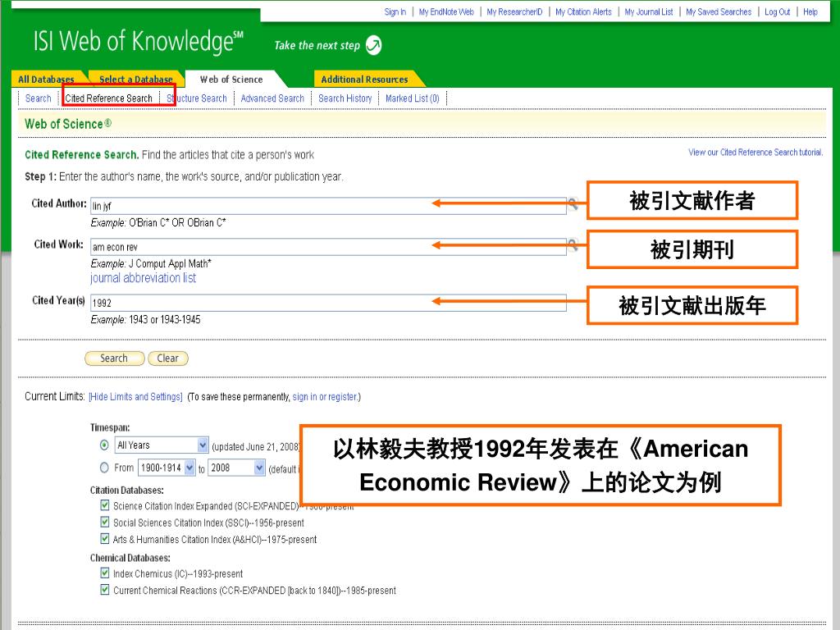Toggle Arts & Humanities Citation Index checkbox
This screenshot has height=630, width=840.
tap(105, 538)
